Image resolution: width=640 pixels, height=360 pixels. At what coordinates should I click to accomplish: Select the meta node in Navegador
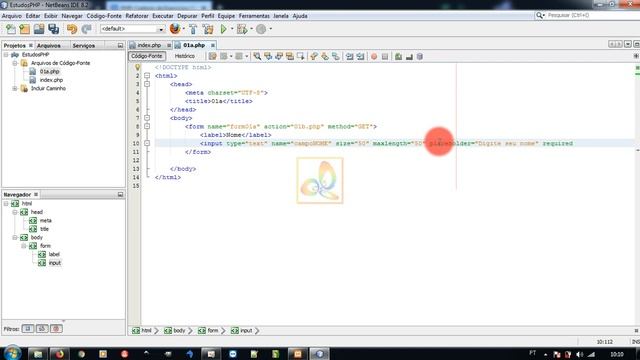pyautogui.click(x=45, y=220)
